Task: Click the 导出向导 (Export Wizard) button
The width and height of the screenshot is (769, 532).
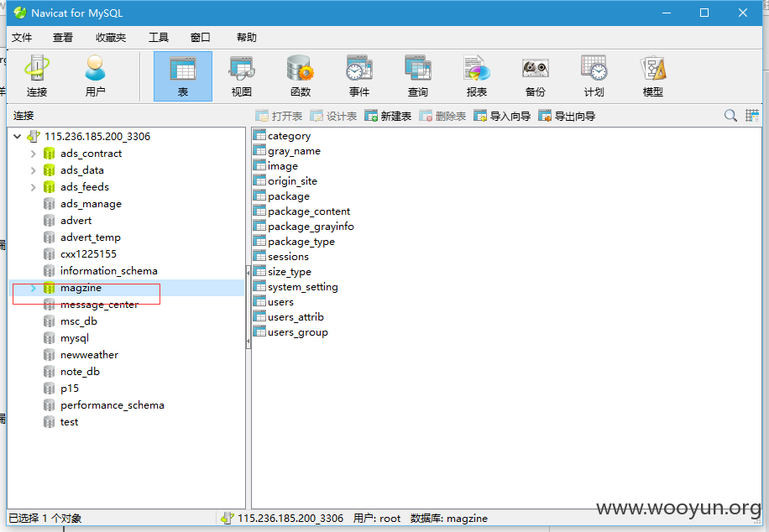Action: [567, 116]
